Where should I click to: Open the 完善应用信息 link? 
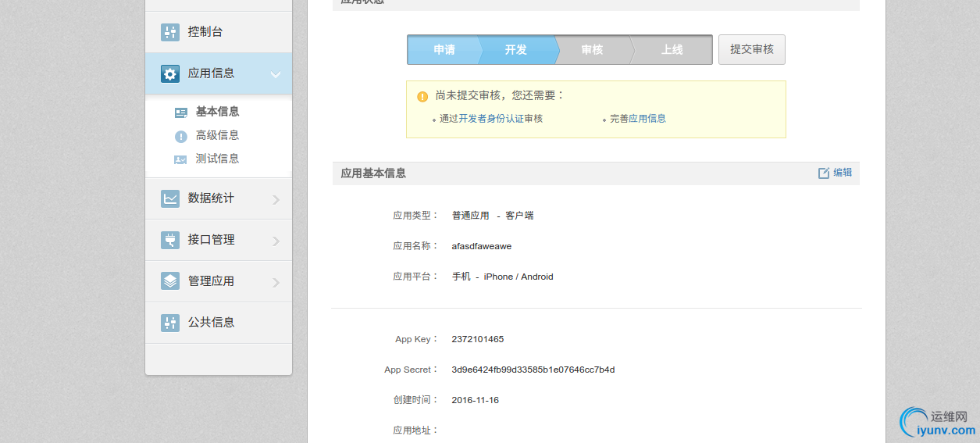[638, 119]
